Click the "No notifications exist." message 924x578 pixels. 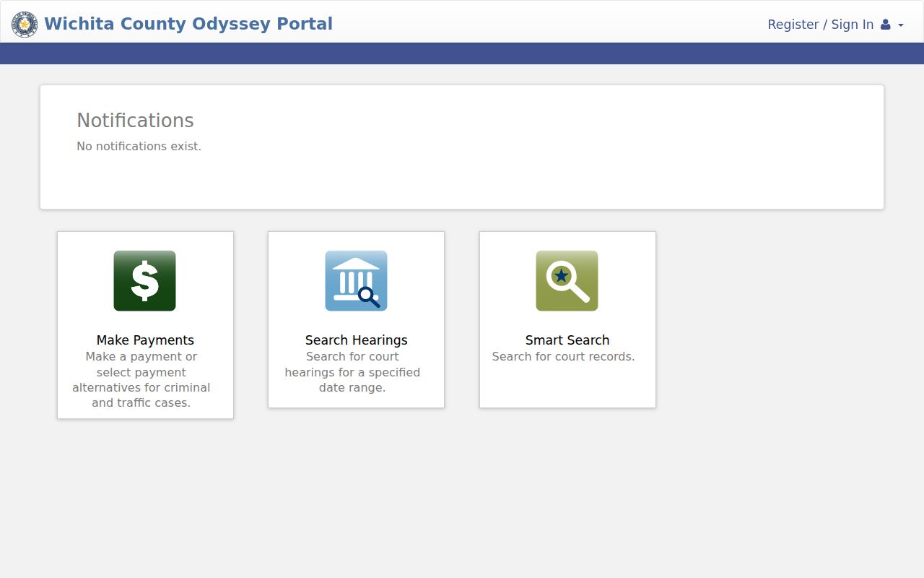pyautogui.click(x=139, y=146)
